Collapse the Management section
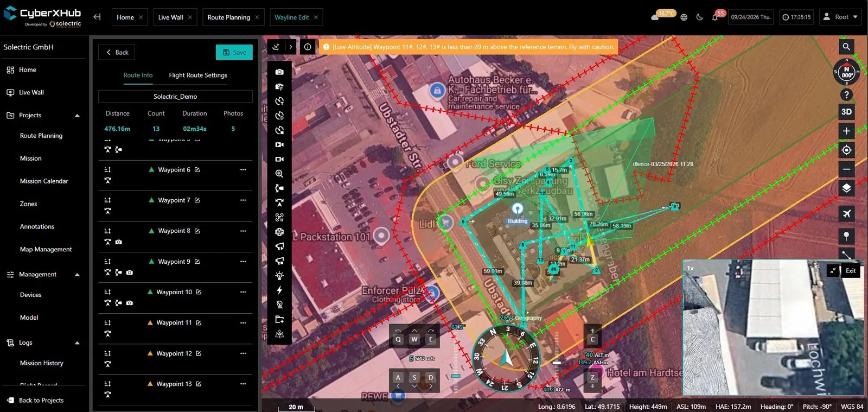The height and width of the screenshot is (412, 868). pos(77,275)
